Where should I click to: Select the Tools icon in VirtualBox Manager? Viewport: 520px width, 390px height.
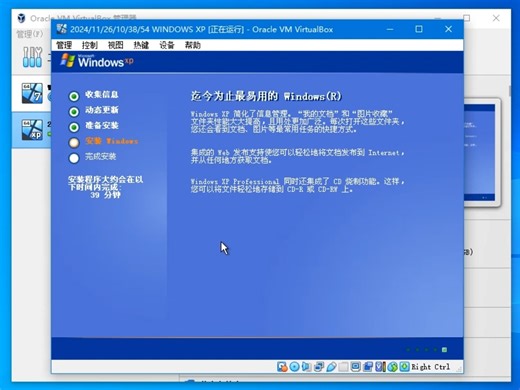32,57
